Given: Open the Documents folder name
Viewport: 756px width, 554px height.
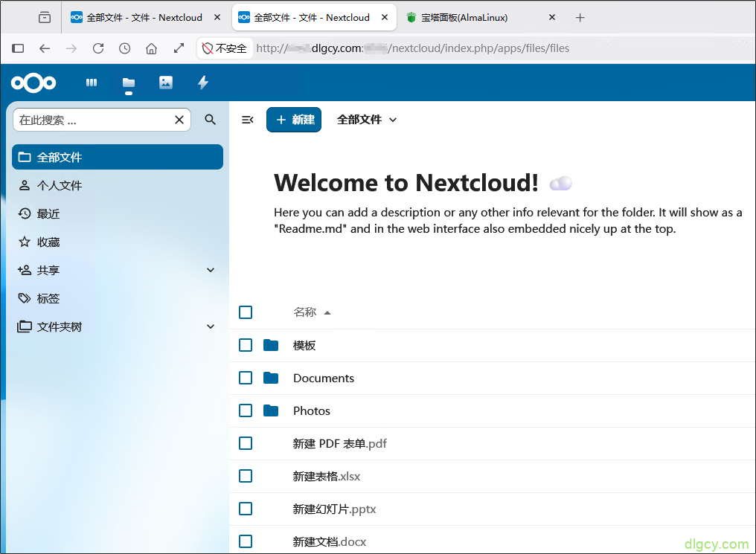Looking at the screenshot, I should tap(324, 379).
